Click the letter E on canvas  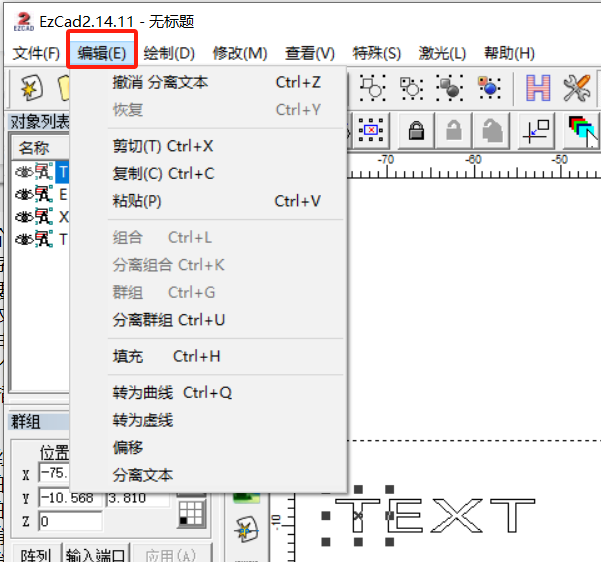[404, 515]
